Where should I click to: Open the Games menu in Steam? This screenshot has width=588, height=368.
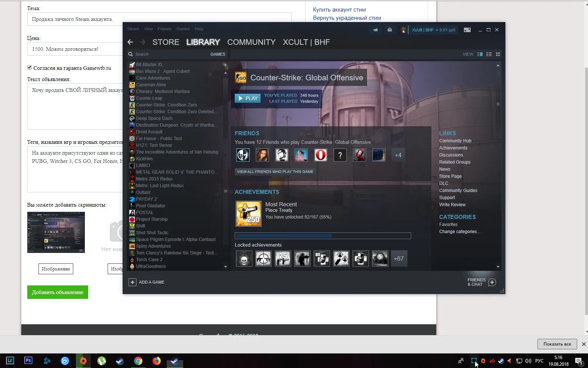tap(183, 29)
